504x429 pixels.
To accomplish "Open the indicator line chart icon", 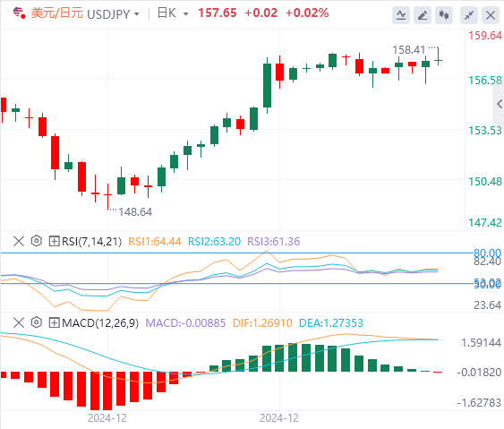I will tap(401, 15).
